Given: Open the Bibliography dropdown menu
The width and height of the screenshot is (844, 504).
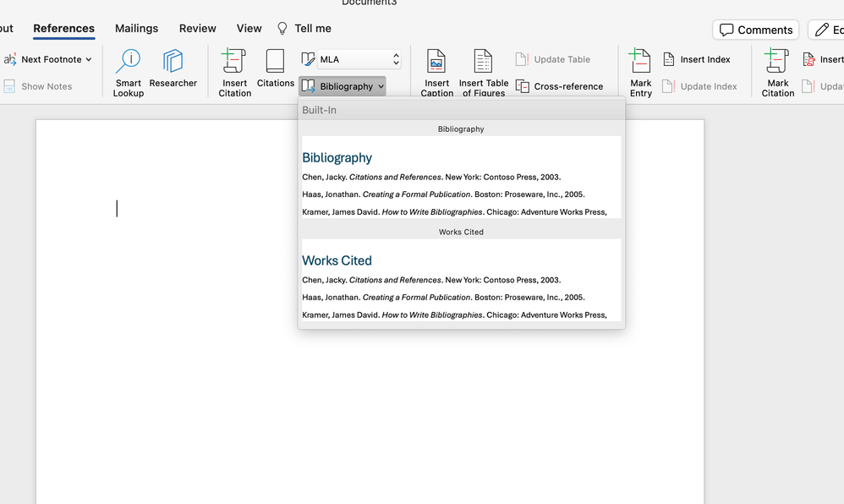Looking at the screenshot, I should tap(342, 85).
